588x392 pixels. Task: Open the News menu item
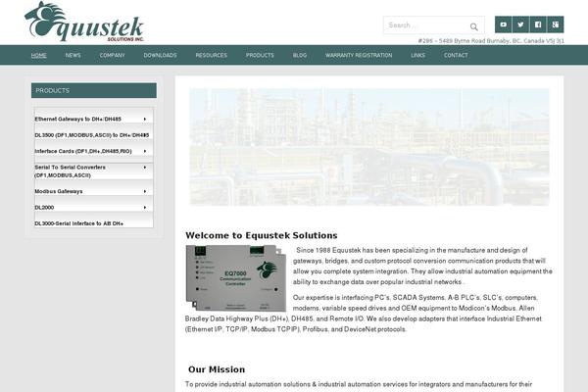[x=73, y=55]
